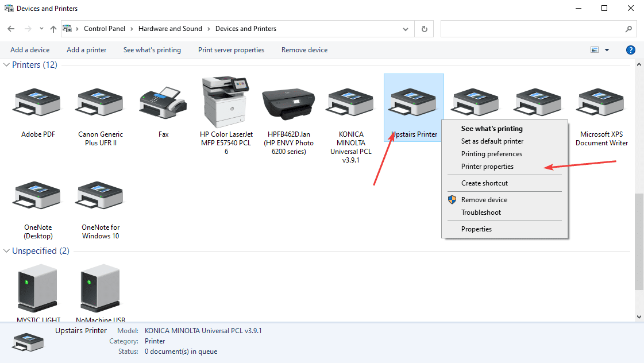This screenshot has width=644, height=363.
Task: Click the search box in Devices and Printers
Action: click(x=533, y=29)
